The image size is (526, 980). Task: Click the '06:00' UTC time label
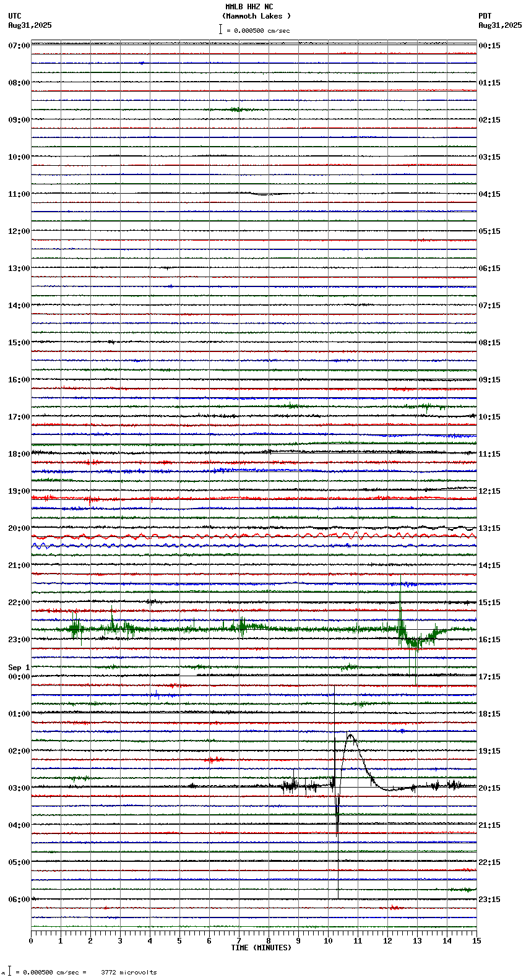point(19,900)
